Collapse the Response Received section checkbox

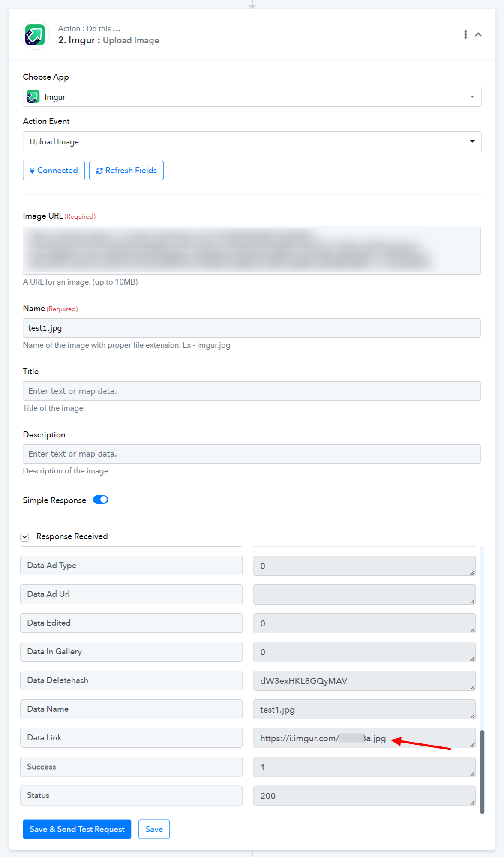(25, 537)
